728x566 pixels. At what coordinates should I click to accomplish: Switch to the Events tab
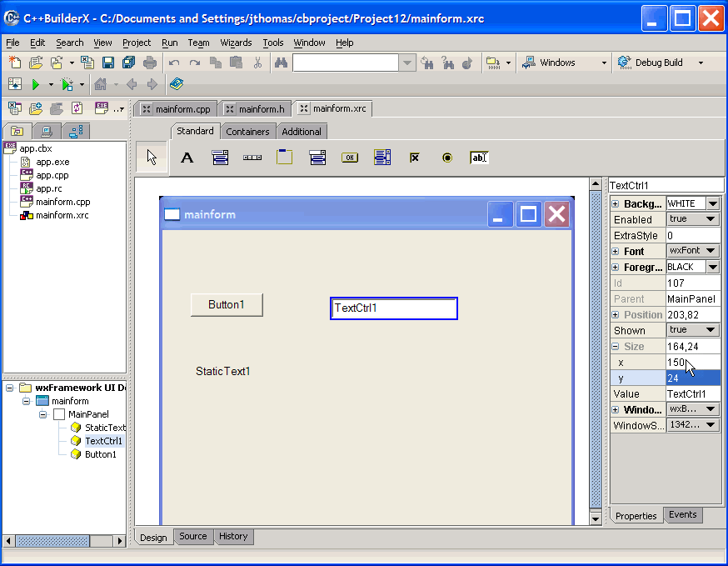coord(682,515)
